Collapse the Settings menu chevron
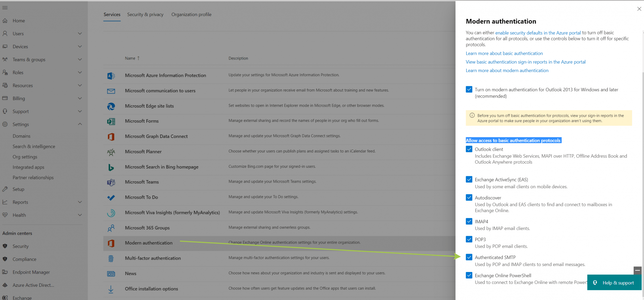644x300 pixels. coord(80,124)
